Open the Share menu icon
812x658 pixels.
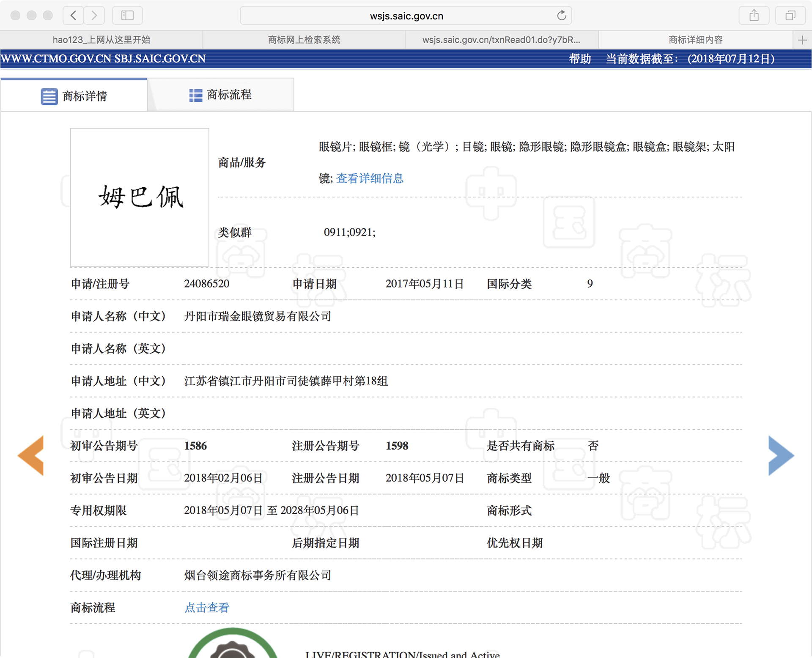pyautogui.click(x=754, y=16)
